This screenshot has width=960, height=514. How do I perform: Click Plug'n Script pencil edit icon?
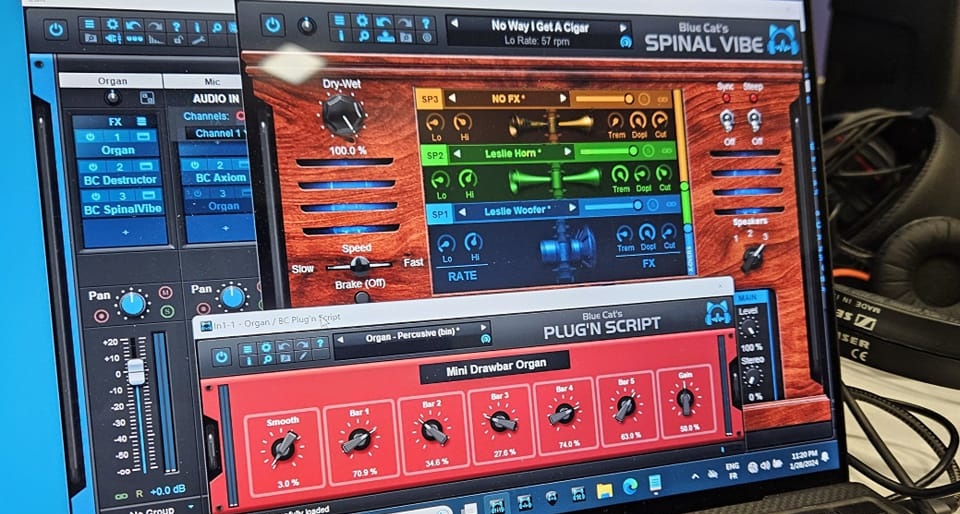[302, 356]
